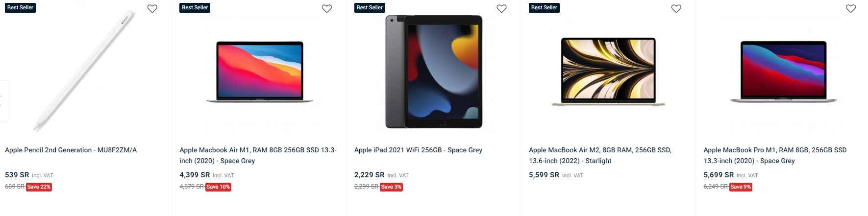
Task: Open the MacBook Air M1 product image
Action: pos(259,72)
